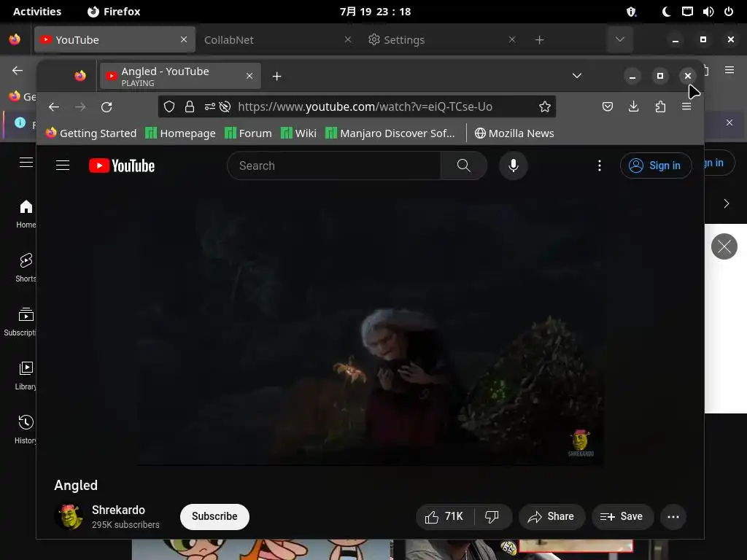Click the padlock site security icon
This screenshot has width=747, height=560.
click(x=190, y=106)
